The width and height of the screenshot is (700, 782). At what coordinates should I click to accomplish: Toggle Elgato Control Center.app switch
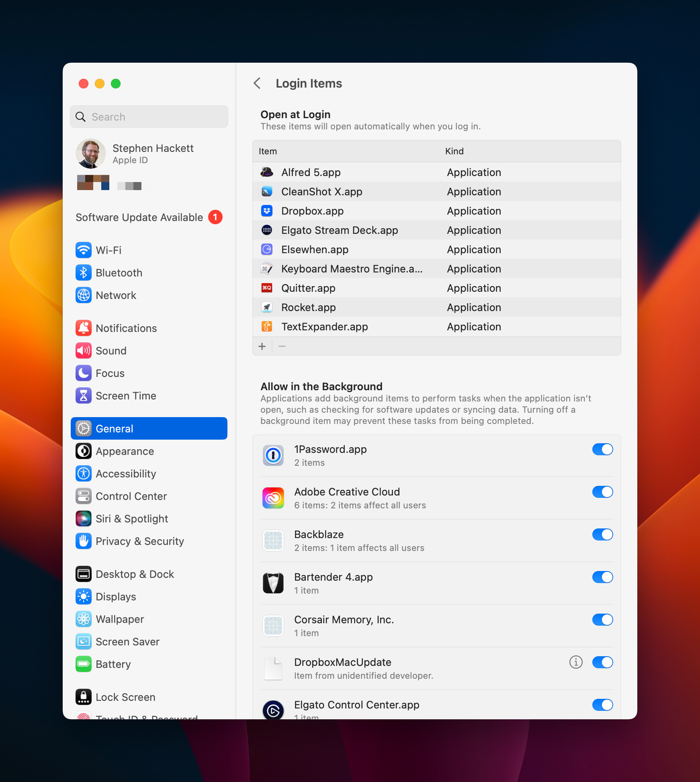pyautogui.click(x=602, y=705)
